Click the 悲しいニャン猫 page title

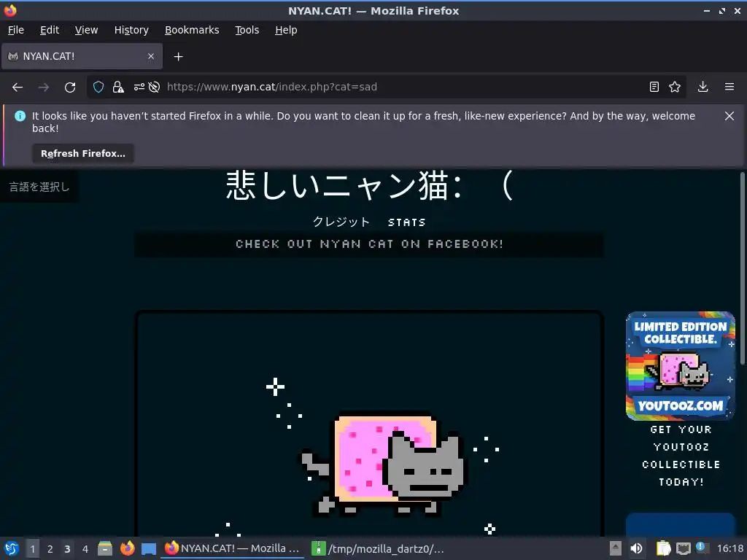(370, 185)
